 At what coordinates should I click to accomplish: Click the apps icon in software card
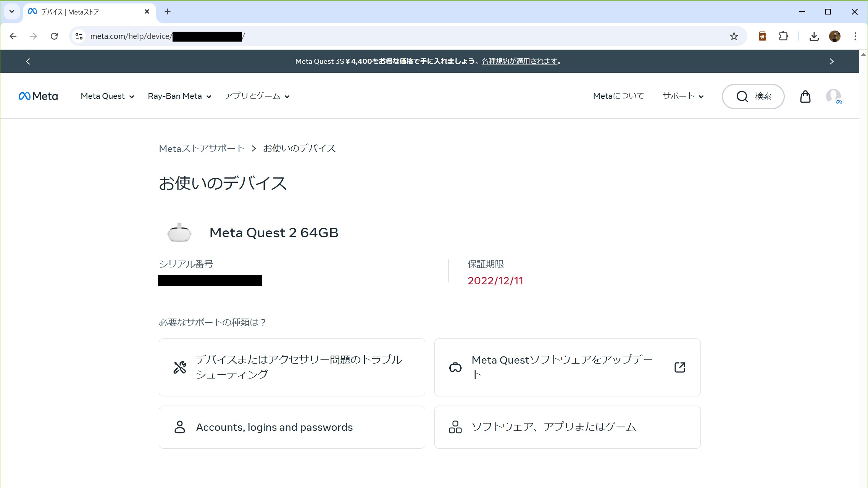(455, 427)
